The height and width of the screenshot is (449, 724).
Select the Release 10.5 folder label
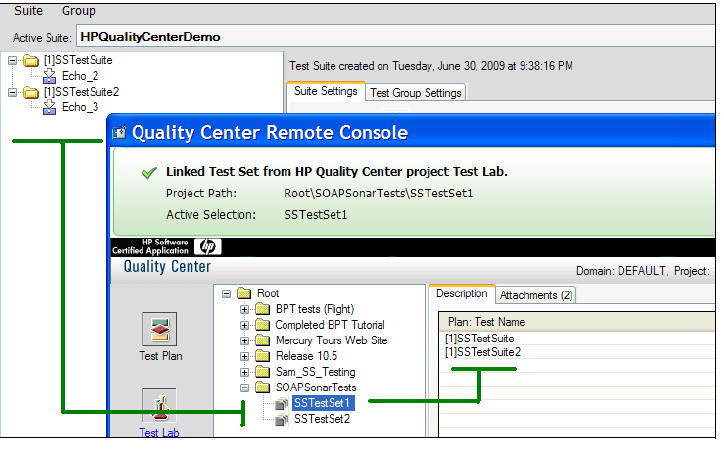coord(307,356)
